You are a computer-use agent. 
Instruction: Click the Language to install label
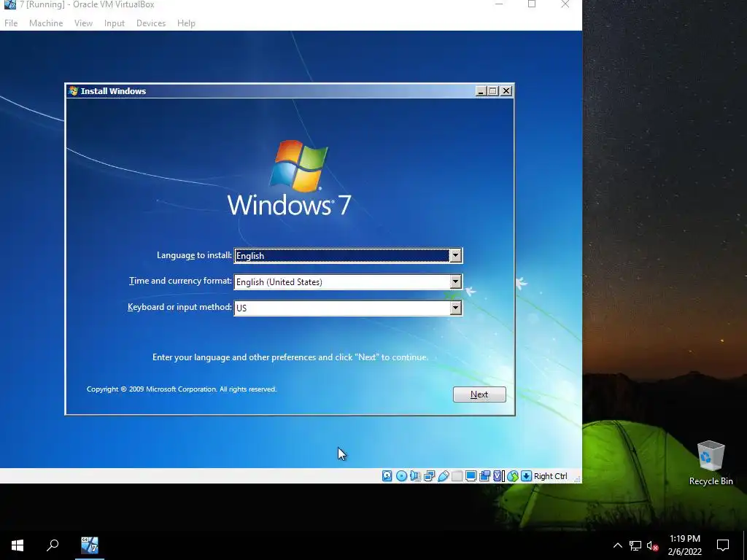coord(194,255)
